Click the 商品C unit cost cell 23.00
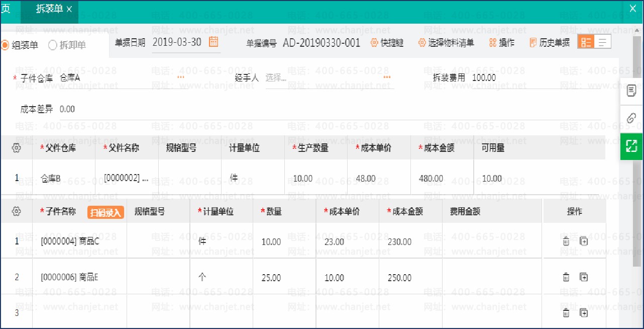This screenshot has width=644, height=329. pos(348,241)
